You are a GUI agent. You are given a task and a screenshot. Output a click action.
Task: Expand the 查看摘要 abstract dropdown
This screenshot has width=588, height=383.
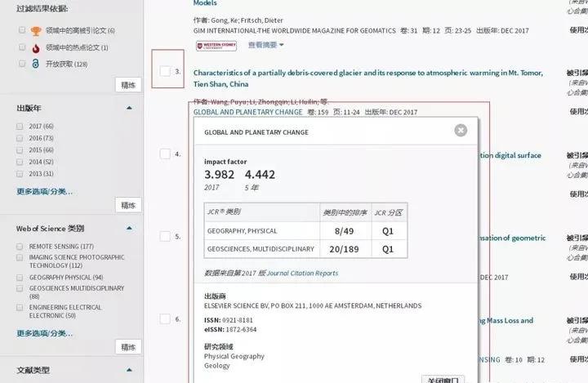click(266, 45)
